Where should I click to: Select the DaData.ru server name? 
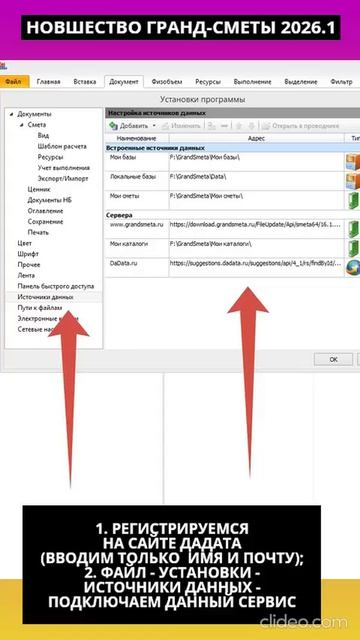pos(123,263)
